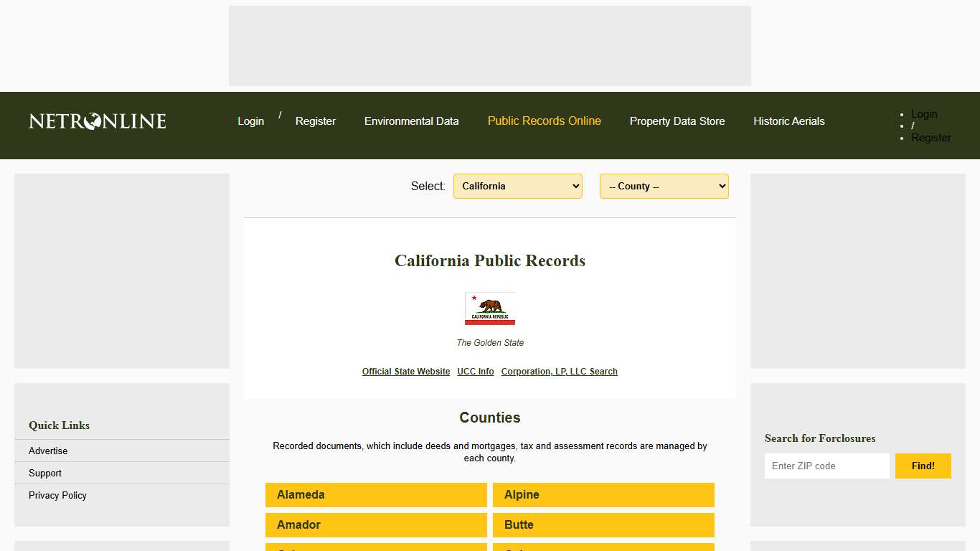Open Corporation, LP, LLC Search
This screenshot has height=551, width=980.
(x=559, y=371)
